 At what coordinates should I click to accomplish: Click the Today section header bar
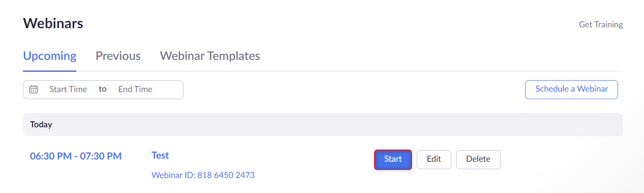point(323,125)
